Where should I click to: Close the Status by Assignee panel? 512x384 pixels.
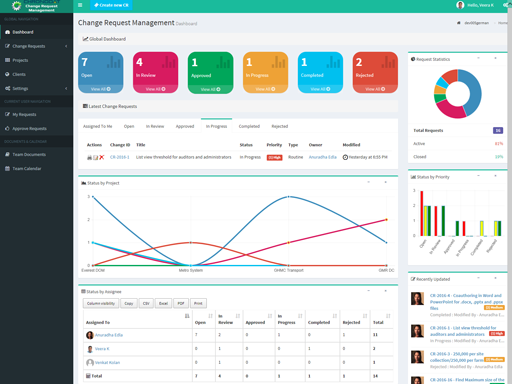[386, 291]
